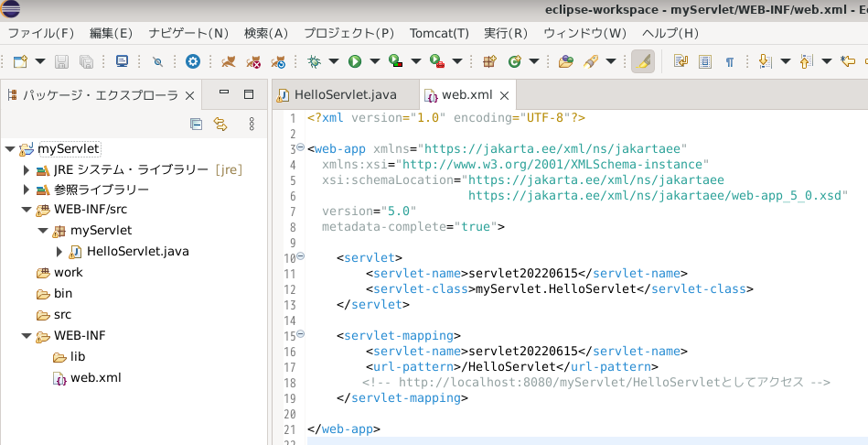Image resolution: width=868 pixels, height=445 pixels.
Task: Click the Last Edit Location icon
Action: pyautogui.click(x=848, y=61)
